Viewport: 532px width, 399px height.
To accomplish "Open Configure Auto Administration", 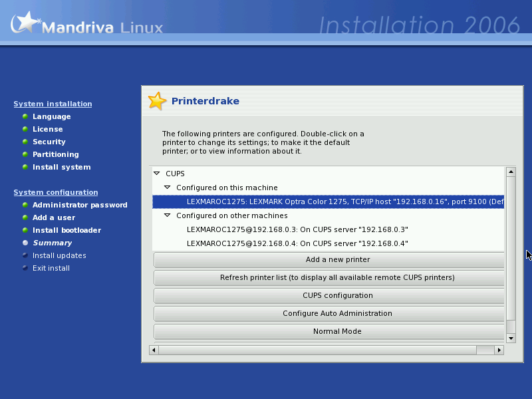I will click(329, 313).
